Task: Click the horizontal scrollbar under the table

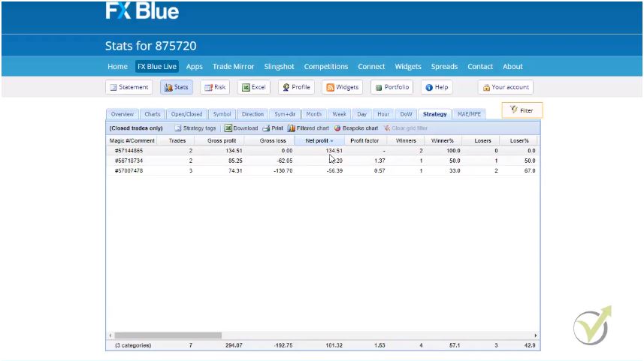Action: coord(168,335)
